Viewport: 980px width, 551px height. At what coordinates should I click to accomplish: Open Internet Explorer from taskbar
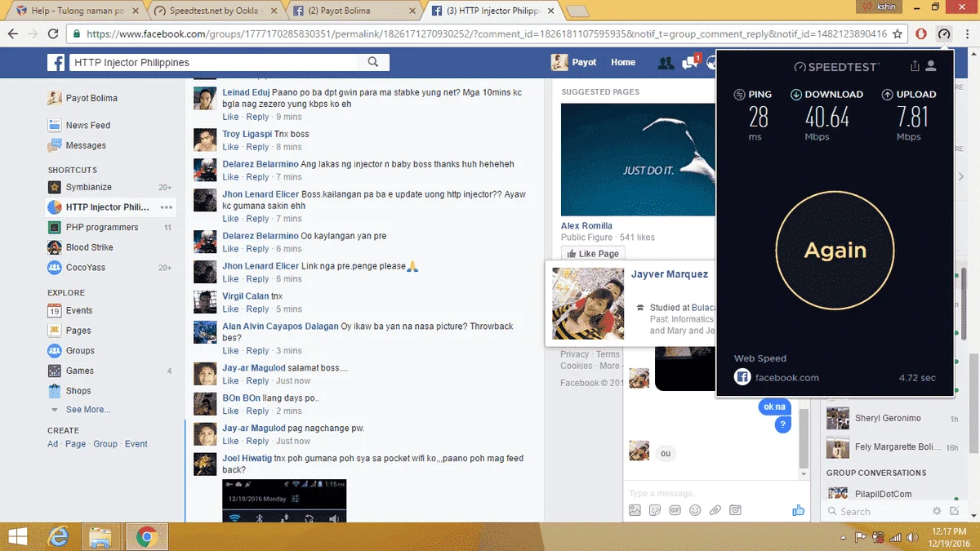click(x=59, y=536)
